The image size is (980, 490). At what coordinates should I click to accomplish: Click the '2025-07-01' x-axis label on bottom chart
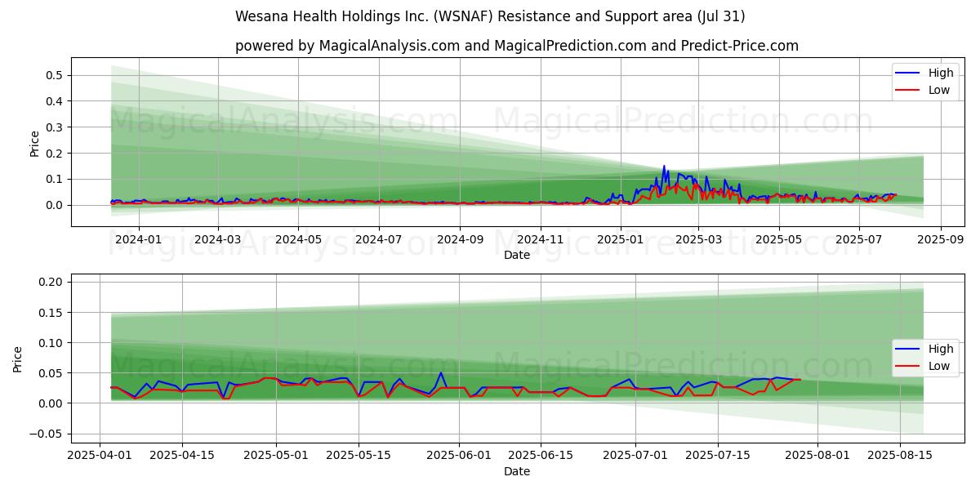634,456
